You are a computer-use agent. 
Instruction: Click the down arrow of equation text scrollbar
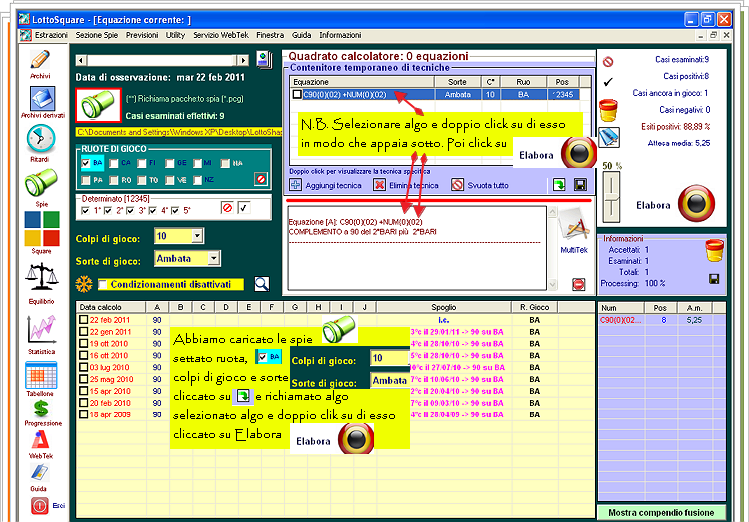click(x=552, y=285)
